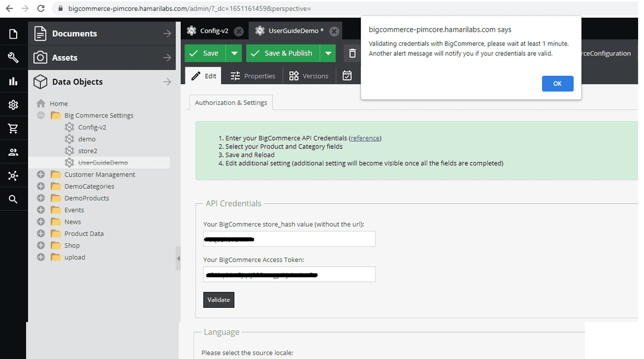Expand the upload folder
This screenshot has height=359, width=644.
41,257
